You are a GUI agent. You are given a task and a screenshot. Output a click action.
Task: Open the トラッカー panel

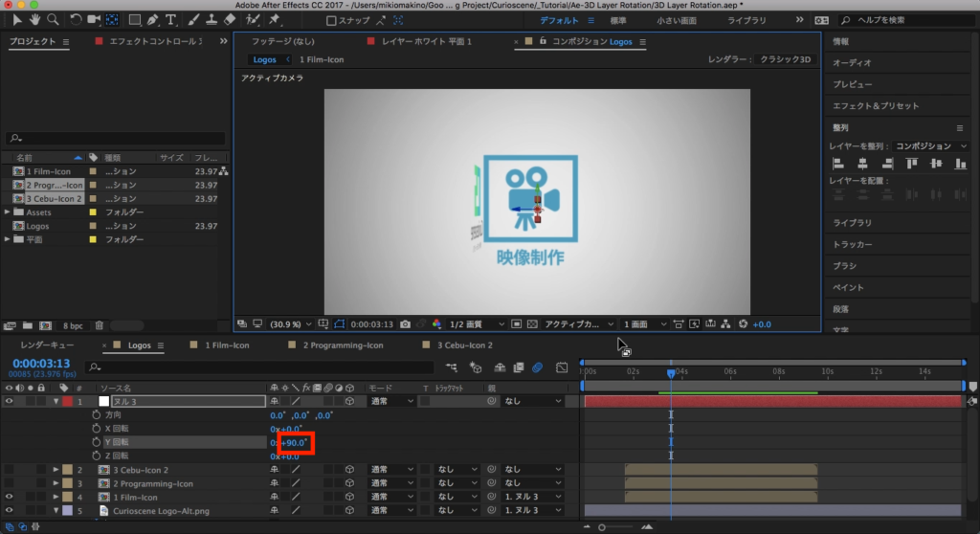click(x=851, y=244)
